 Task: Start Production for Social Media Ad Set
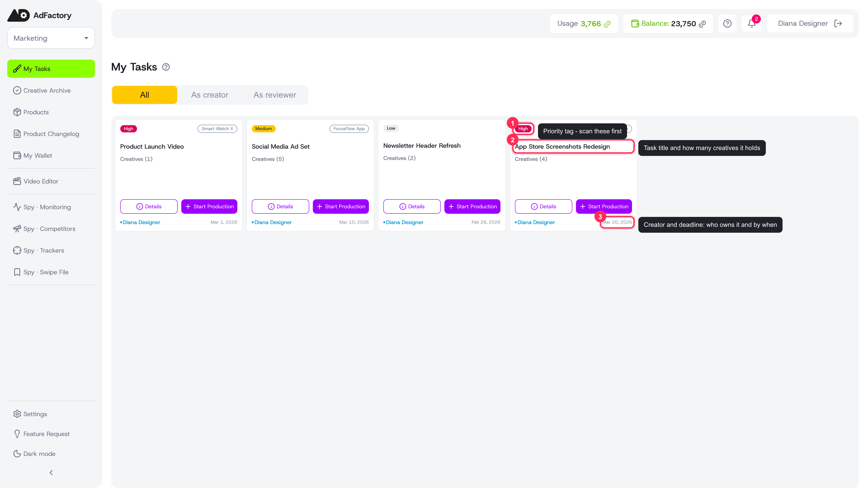pyautogui.click(x=341, y=206)
